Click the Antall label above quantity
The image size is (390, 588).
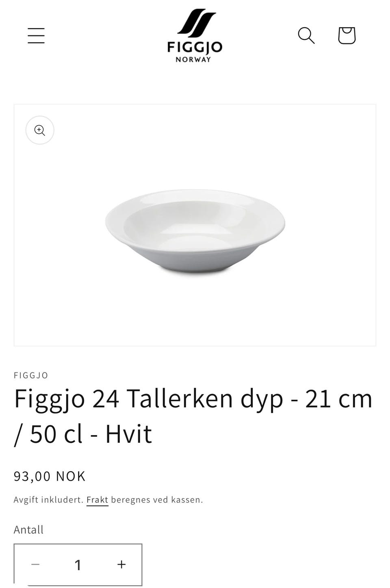click(28, 529)
